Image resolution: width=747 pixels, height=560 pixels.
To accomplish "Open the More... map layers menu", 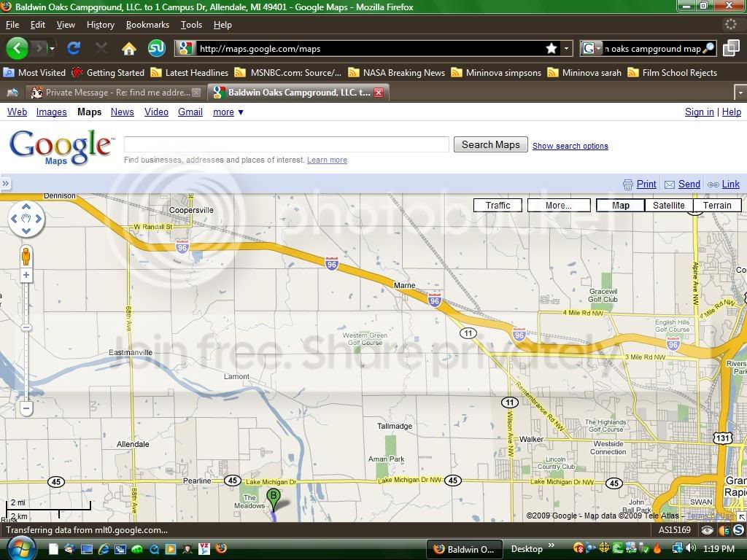I will click(558, 205).
